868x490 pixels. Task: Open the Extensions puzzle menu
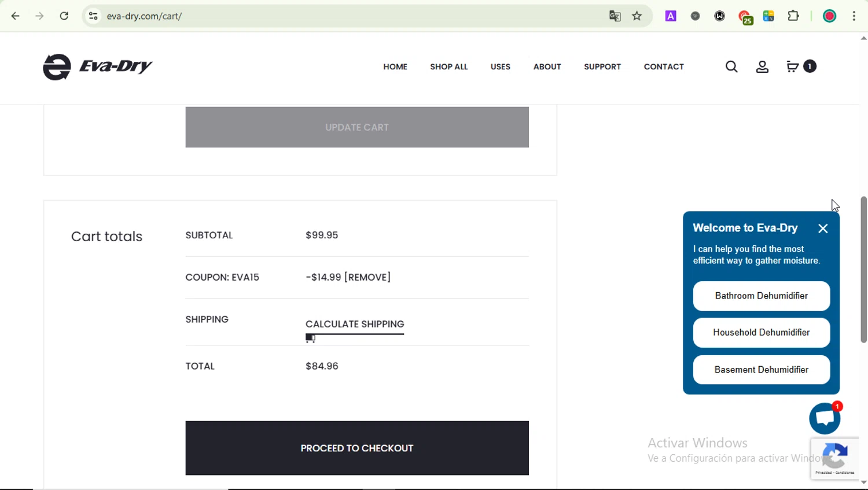point(793,16)
